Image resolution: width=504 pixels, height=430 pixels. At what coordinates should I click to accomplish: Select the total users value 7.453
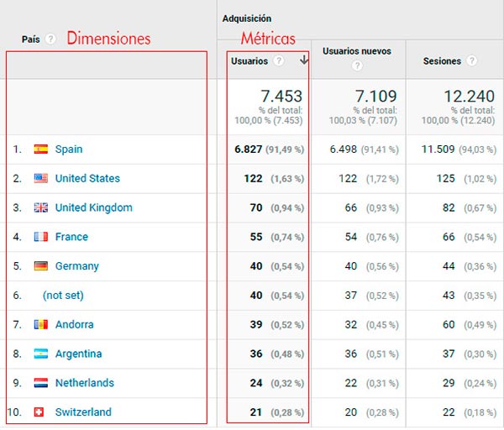tap(281, 96)
